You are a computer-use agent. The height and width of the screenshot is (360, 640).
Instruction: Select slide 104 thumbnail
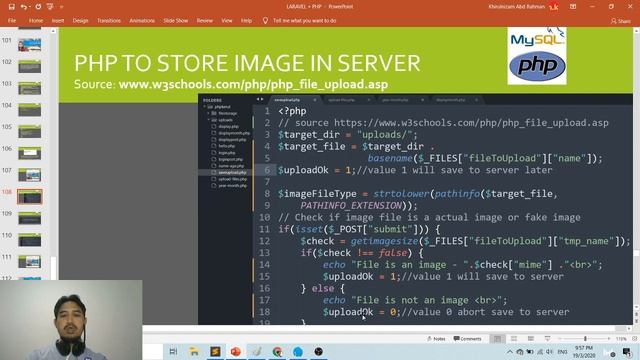[x=29, y=110]
